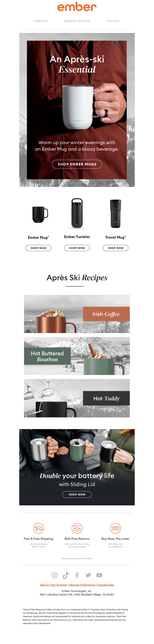Click the Fast & Free Shipping truck icon
This screenshot has width=154, height=644.
[38, 528]
